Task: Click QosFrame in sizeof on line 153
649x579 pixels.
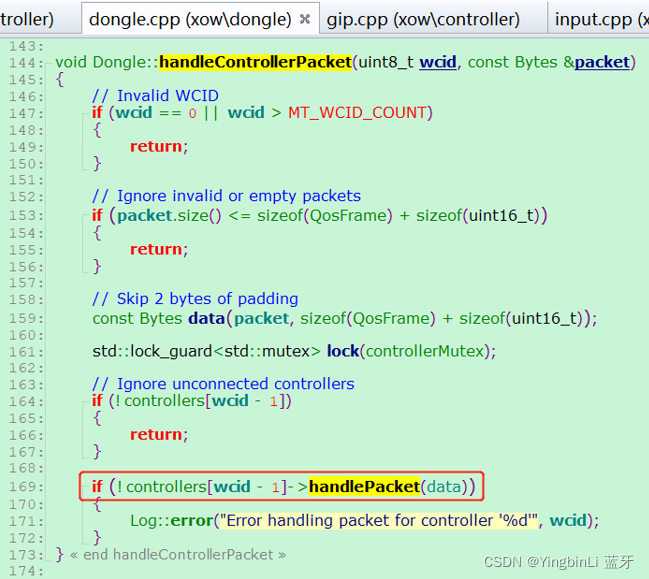Action: pos(349,216)
